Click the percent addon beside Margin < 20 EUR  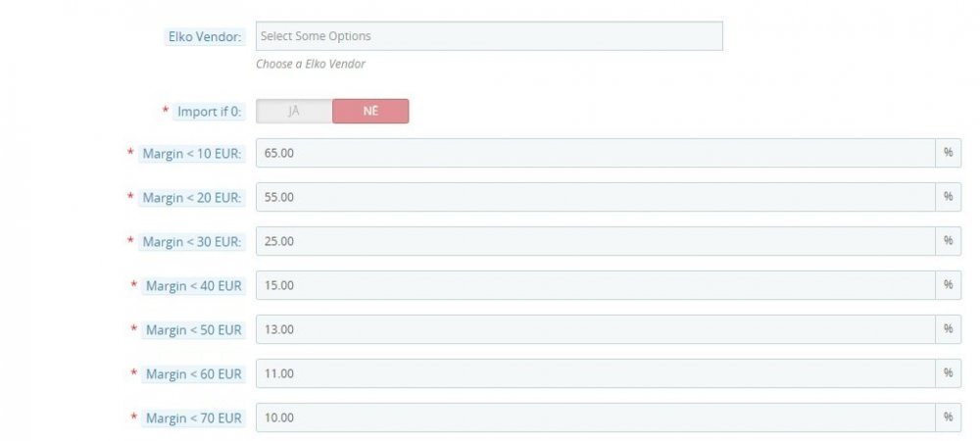948,197
